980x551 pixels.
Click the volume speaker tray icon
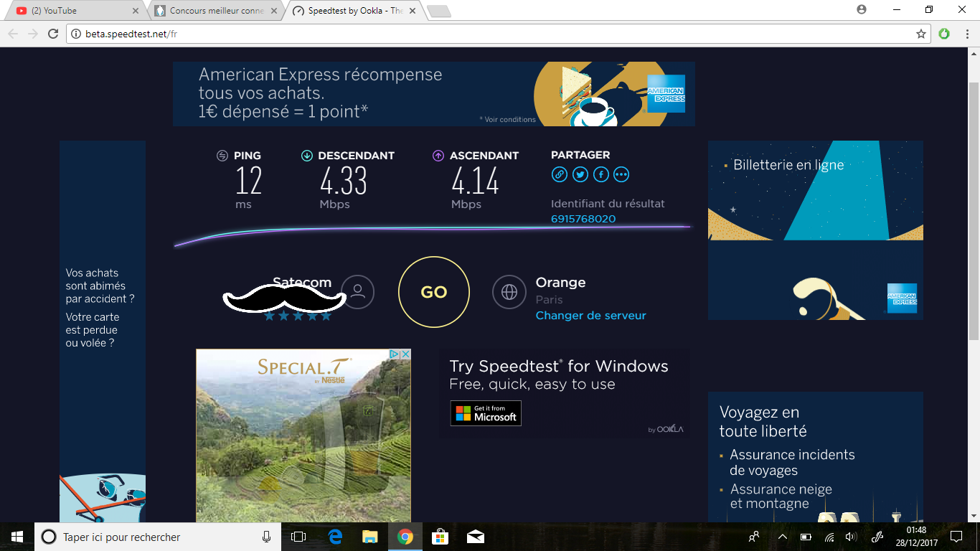(851, 537)
